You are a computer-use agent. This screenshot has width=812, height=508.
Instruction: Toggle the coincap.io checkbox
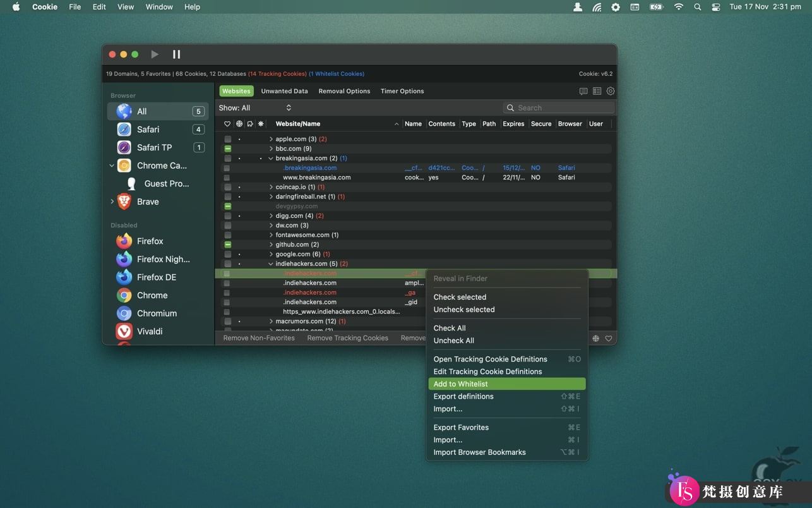tap(227, 187)
